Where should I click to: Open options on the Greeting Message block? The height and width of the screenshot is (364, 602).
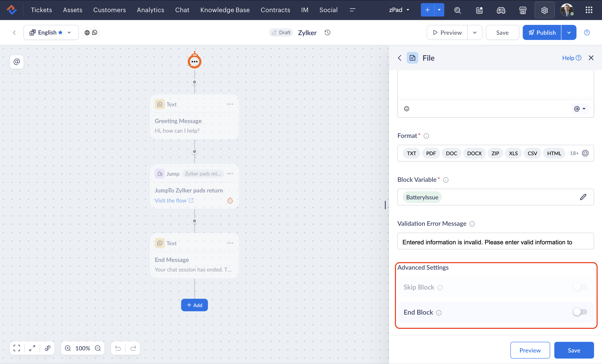230,104
